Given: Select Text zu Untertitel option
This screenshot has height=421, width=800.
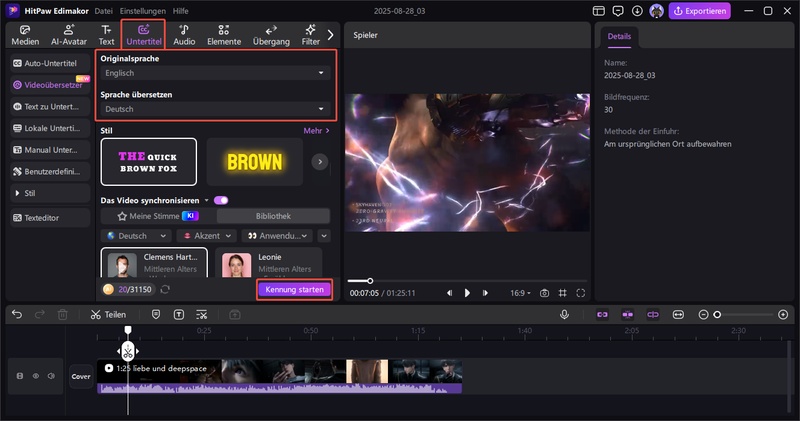Looking at the screenshot, I should pos(50,107).
